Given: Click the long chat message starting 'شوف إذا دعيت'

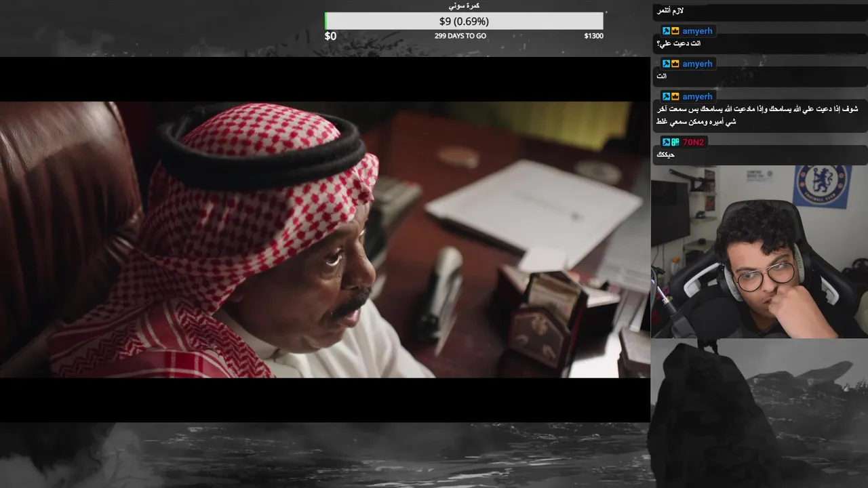Looking at the screenshot, I should coord(757,115).
